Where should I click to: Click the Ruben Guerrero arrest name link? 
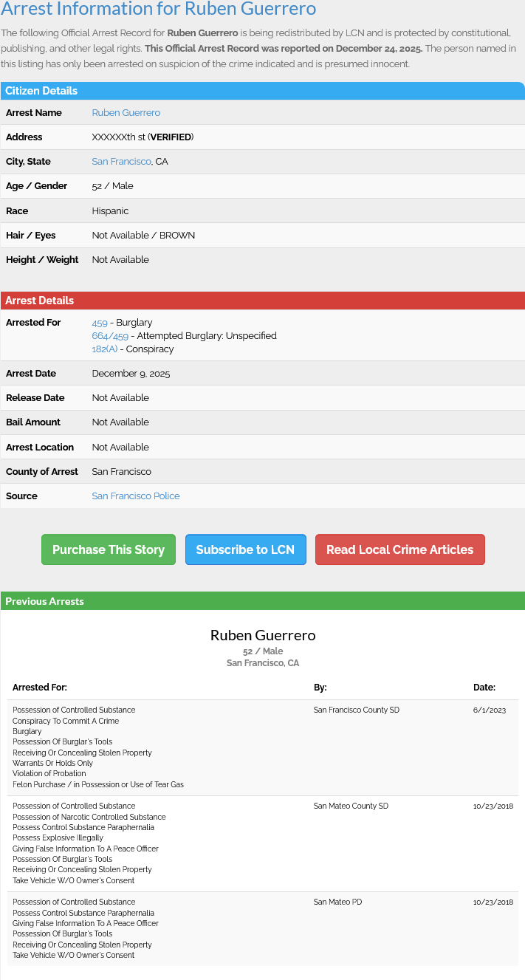(x=126, y=113)
